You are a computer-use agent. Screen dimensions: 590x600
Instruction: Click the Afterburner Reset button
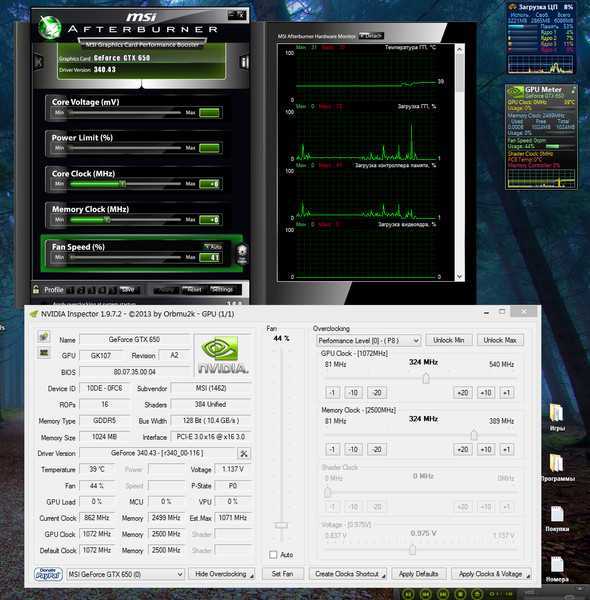point(194,290)
